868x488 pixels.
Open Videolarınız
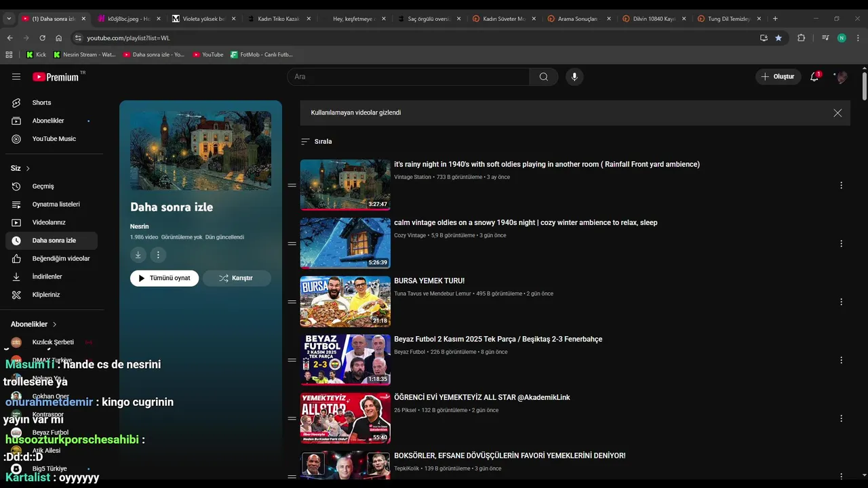[52, 222]
